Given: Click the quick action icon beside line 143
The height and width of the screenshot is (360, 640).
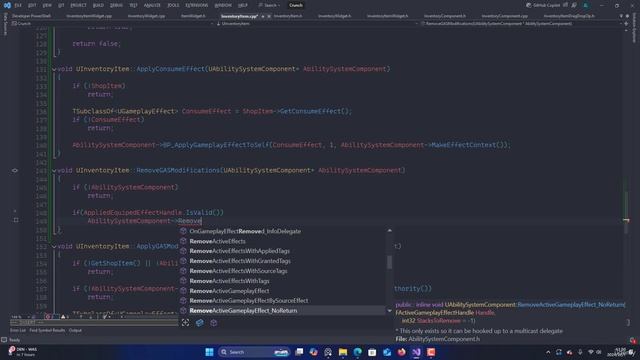Looking at the screenshot, I should (x=15, y=170).
